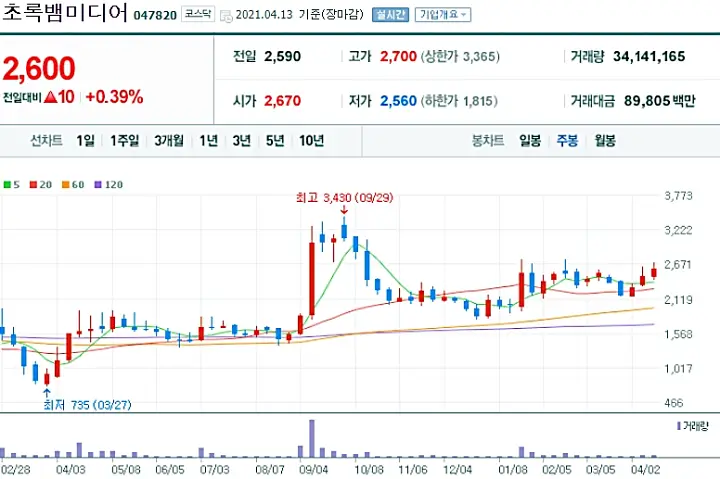Click the red up-triangle next to 10

click(51, 97)
